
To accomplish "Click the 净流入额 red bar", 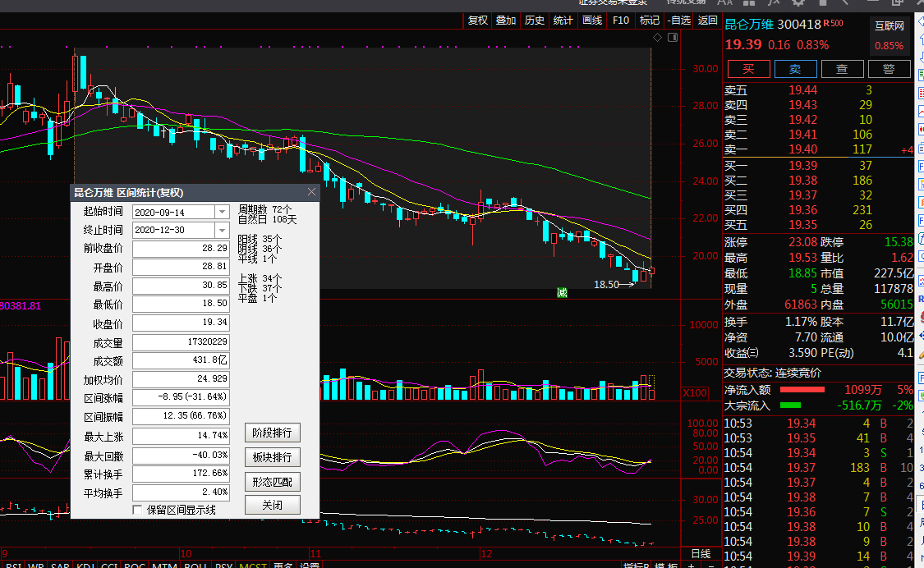I will (802, 390).
